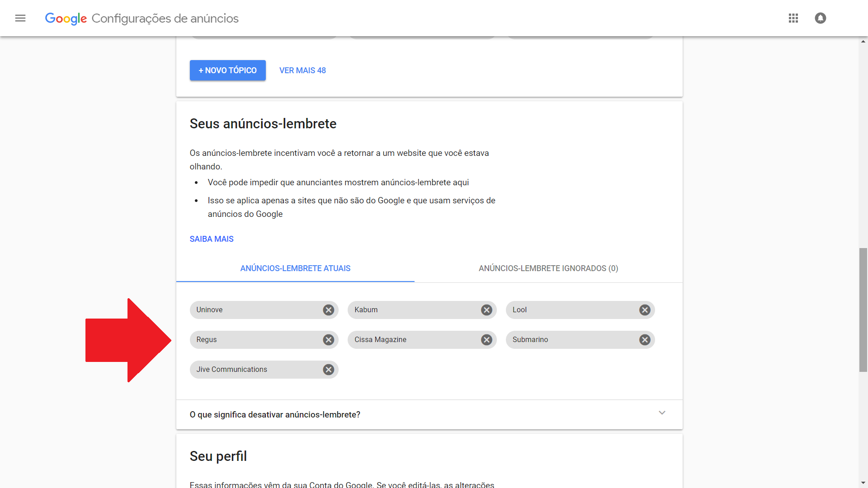This screenshot has height=488, width=868.
Task: Select the Submarino chip label
Action: (530, 340)
